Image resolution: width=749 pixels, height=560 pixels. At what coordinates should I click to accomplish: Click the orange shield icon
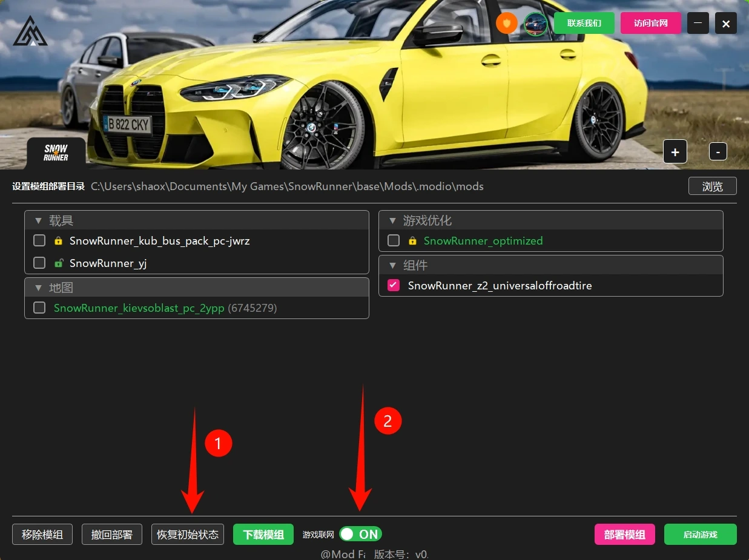click(507, 24)
